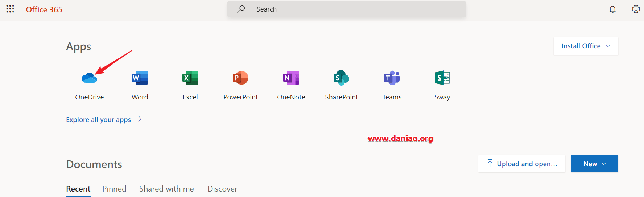Screen dimensions: 644x197
Task: Expand the Install Office dropdown
Action: coord(586,46)
